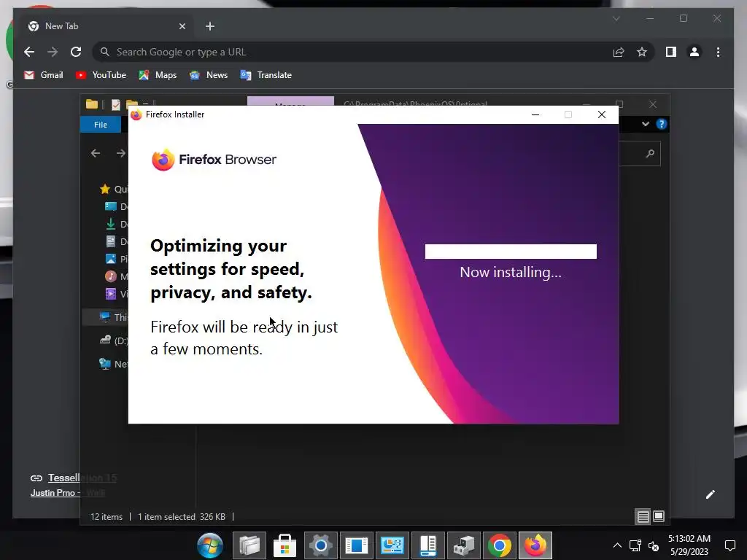747x560 pixels.
Task: Click Chrome's forward navigation arrow
Action: tap(53, 52)
